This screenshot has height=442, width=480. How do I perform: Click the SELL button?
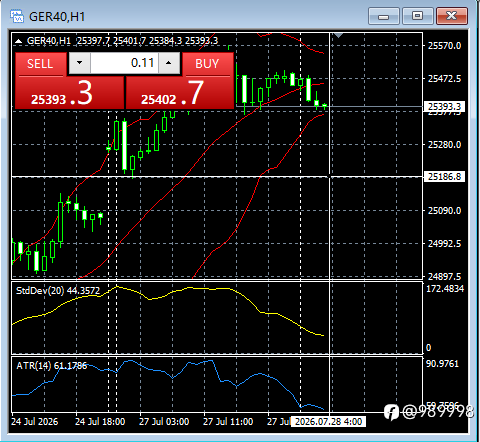[x=40, y=64]
